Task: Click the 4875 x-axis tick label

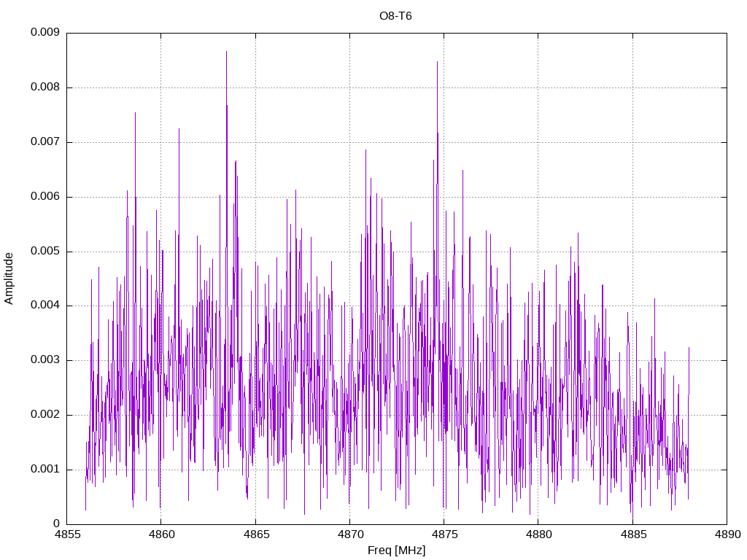Action: coord(444,534)
